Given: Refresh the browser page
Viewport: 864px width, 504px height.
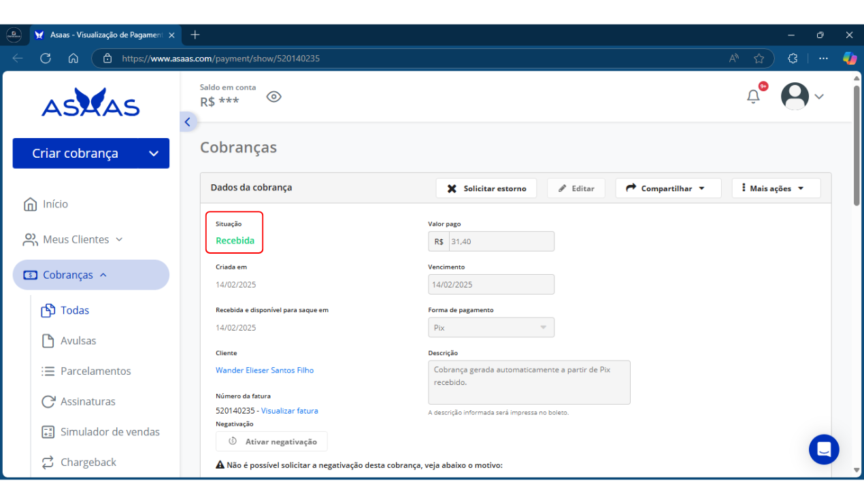Looking at the screenshot, I should coord(46,58).
